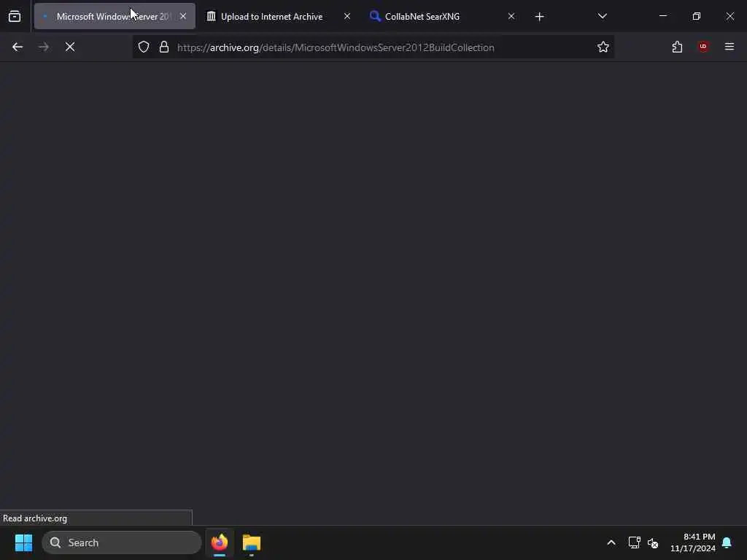747x560 pixels.
Task: Minimize the Firefox window
Action: pyautogui.click(x=662, y=16)
